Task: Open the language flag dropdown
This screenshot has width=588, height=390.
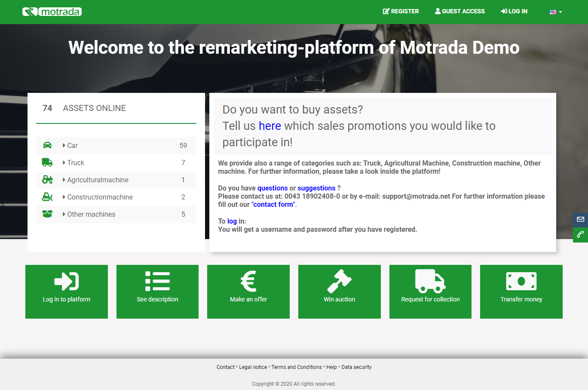Action: [x=556, y=12]
